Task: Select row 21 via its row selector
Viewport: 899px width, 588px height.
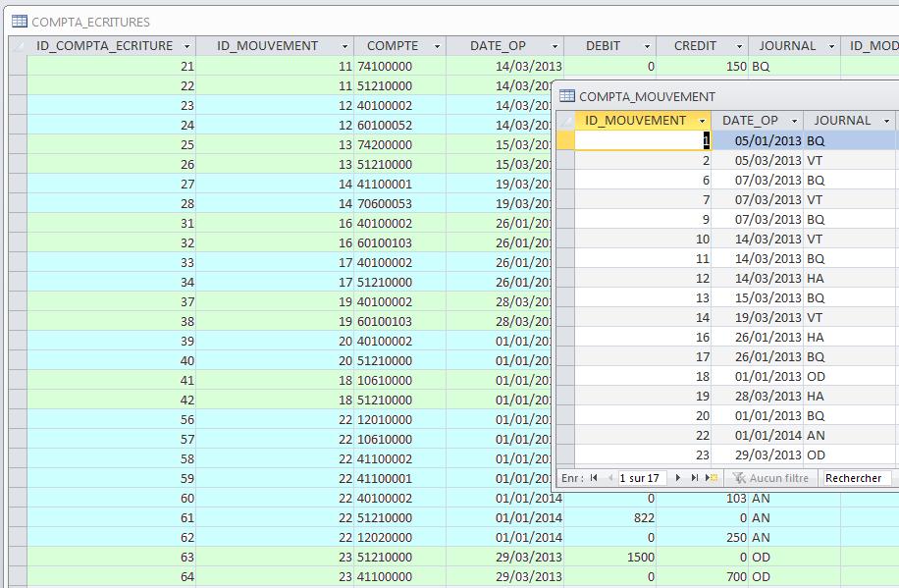Action: (x=18, y=66)
